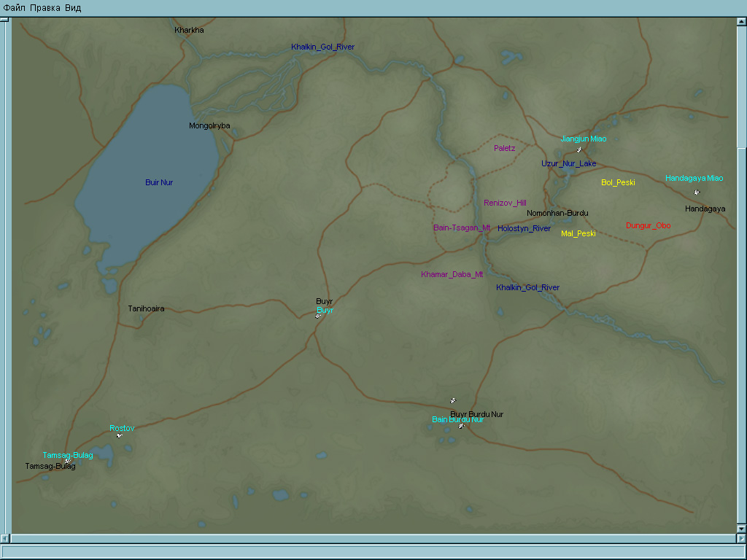The image size is (747, 560).
Task: Click the Buir Nur lake label
Action: (159, 182)
